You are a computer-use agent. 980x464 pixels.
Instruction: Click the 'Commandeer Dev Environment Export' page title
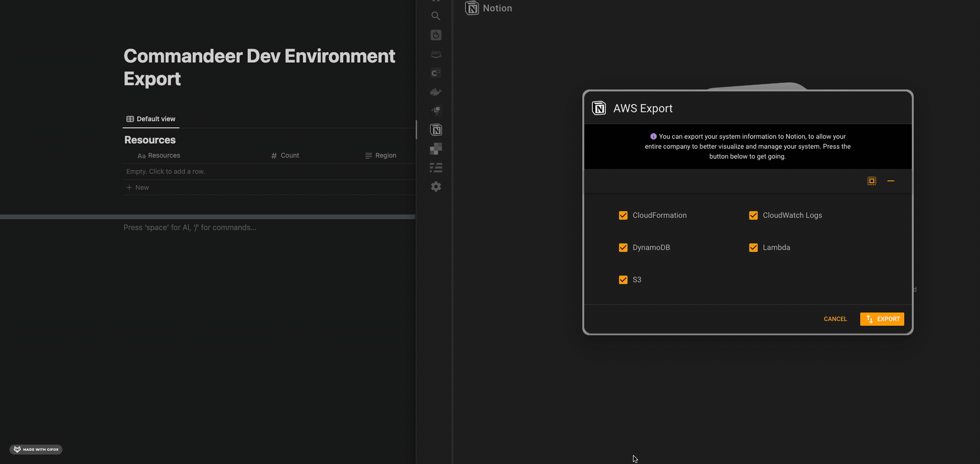[259, 67]
